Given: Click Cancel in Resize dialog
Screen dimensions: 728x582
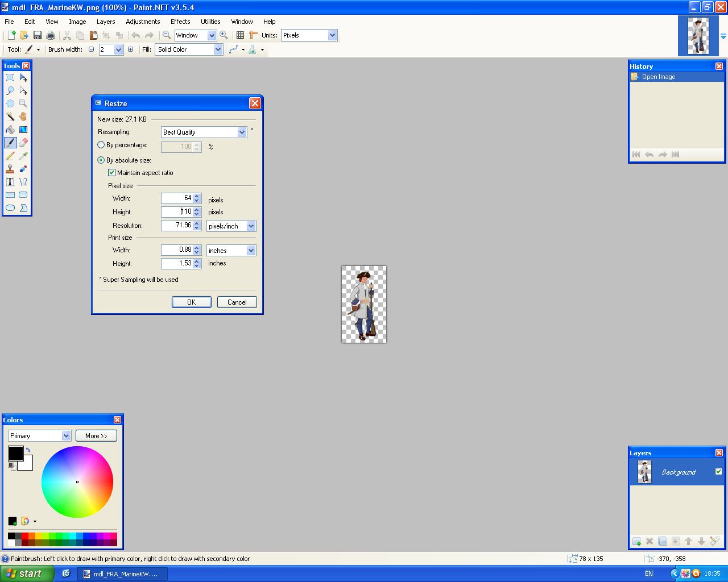Looking at the screenshot, I should [x=237, y=302].
